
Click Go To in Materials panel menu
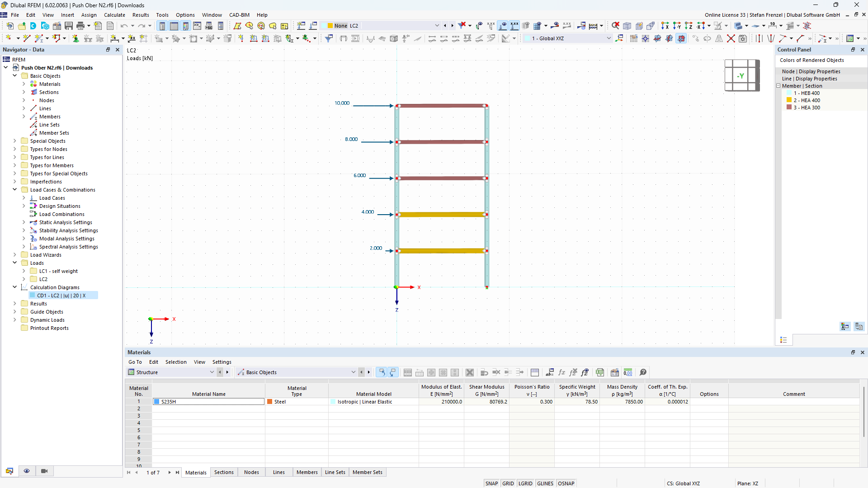(x=135, y=362)
